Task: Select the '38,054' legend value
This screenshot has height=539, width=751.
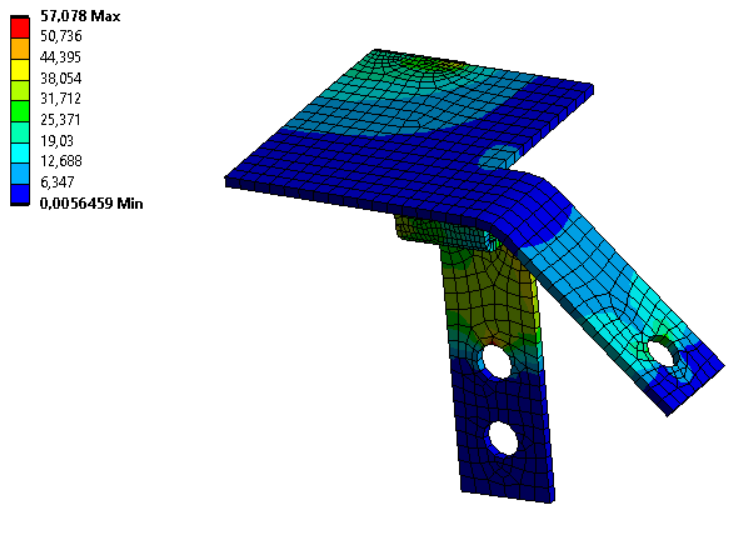Action: pyautogui.click(x=61, y=78)
